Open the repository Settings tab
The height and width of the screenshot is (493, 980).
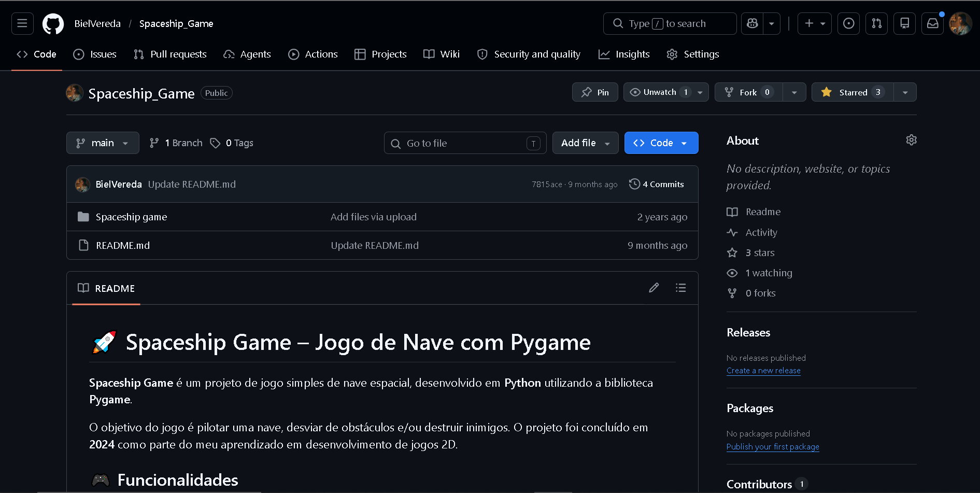point(693,54)
